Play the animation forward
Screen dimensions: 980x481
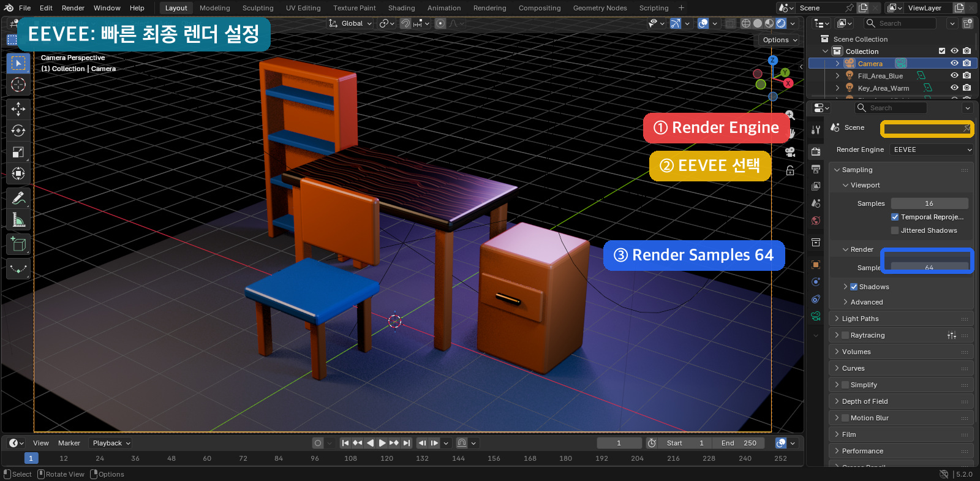pyautogui.click(x=382, y=443)
